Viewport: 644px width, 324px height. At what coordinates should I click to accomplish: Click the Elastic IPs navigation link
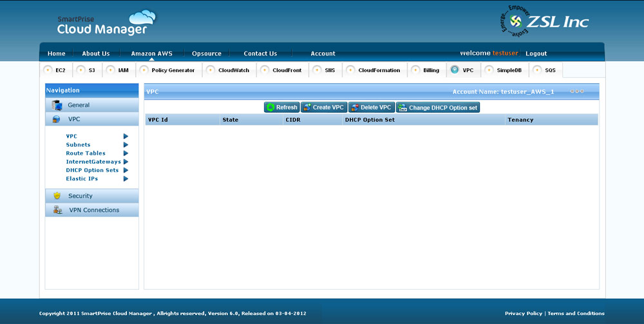[x=82, y=178]
